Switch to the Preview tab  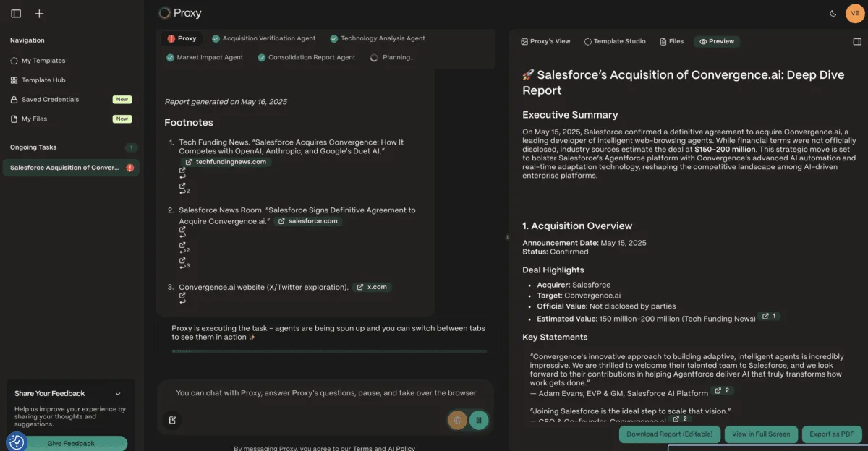pos(717,41)
